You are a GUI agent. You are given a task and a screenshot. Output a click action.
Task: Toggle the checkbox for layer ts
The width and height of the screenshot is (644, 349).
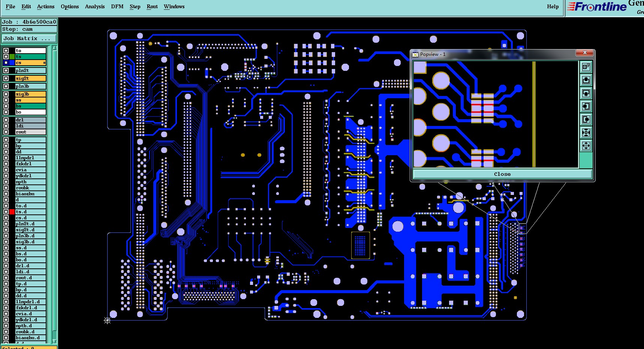6,57
